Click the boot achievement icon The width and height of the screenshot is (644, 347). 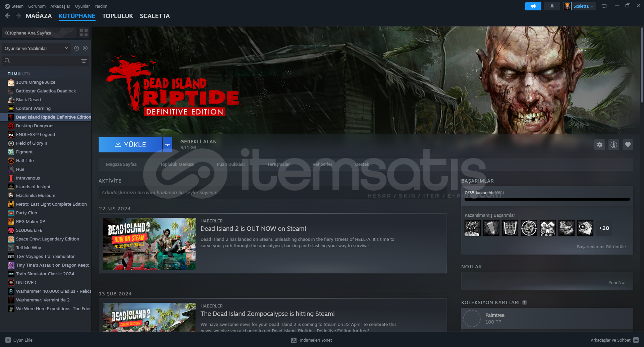coord(566,228)
